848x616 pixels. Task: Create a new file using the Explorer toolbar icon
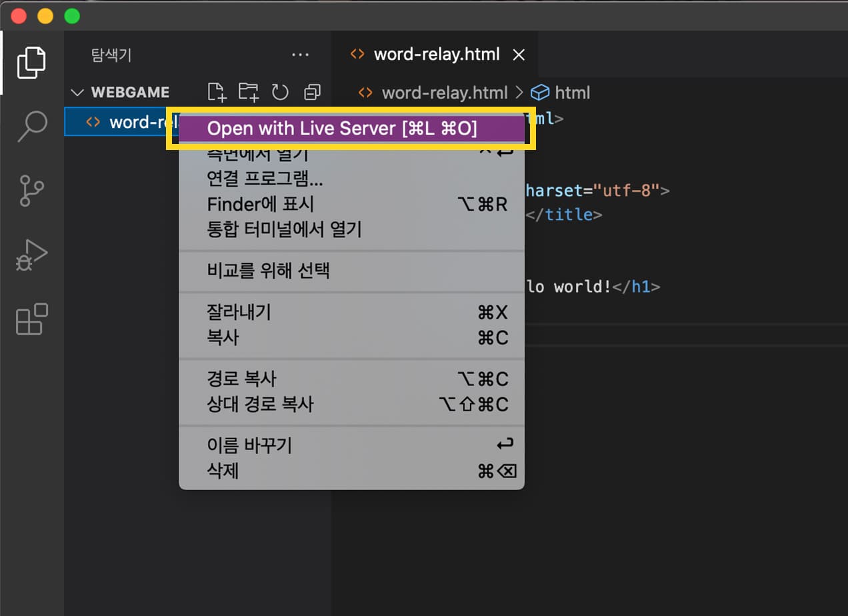pyautogui.click(x=217, y=92)
